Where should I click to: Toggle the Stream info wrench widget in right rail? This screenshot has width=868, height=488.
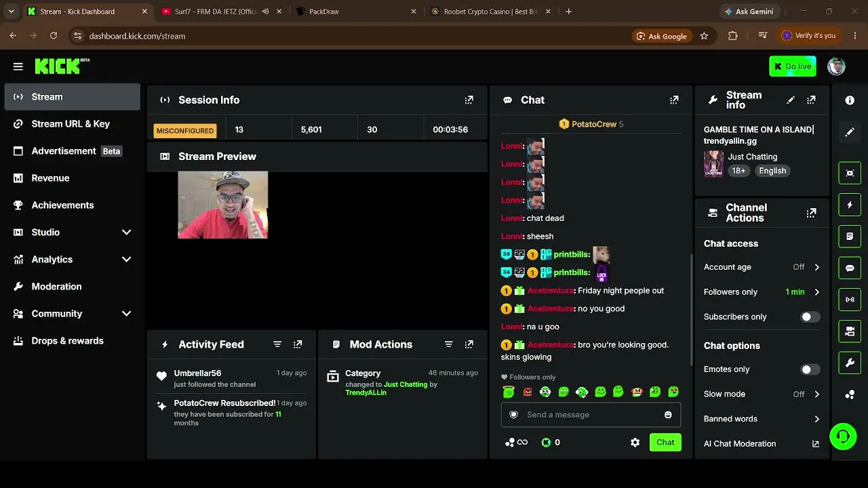(850, 363)
